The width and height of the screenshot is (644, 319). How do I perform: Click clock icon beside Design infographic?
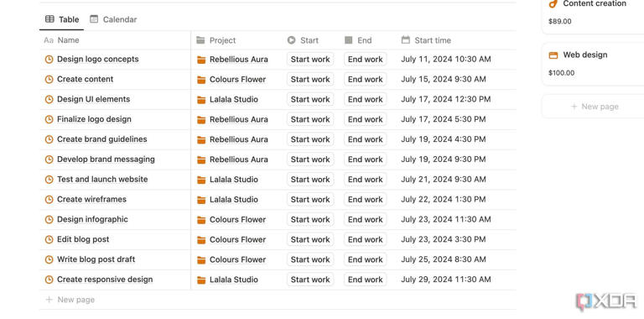point(49,219)
